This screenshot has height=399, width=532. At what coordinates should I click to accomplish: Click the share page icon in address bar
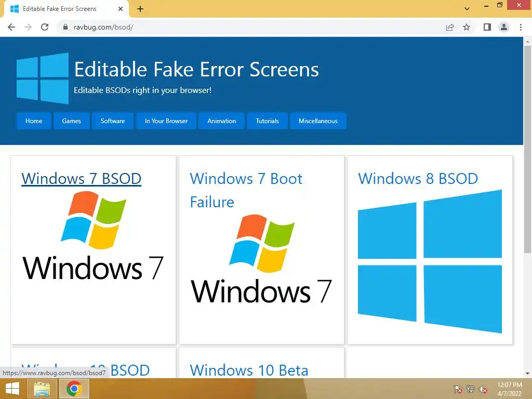pyautogui.click(x=450, y=27)
